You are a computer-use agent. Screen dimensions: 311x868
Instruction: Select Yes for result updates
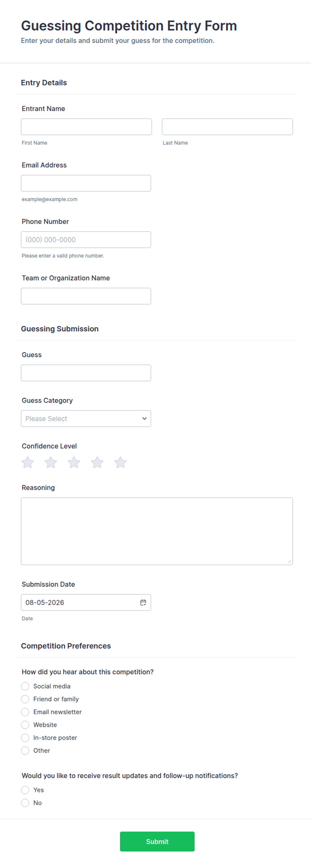[25, 790]
